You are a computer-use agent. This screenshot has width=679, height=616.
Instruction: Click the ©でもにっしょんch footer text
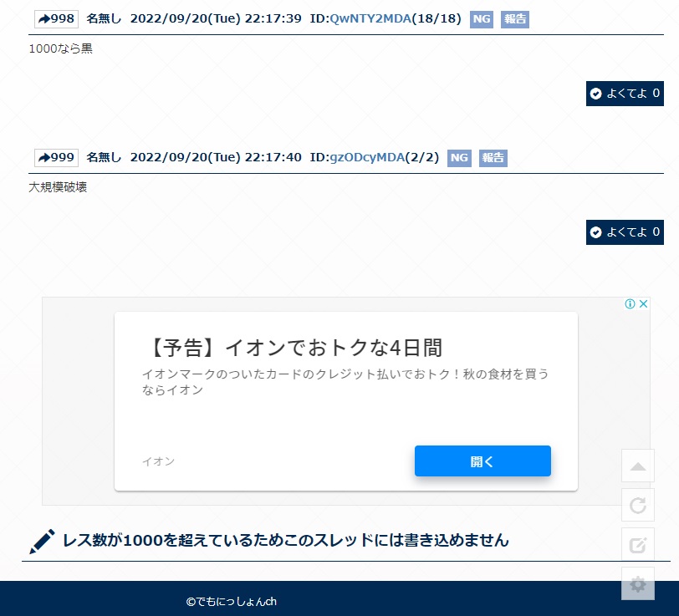(232, 601)
